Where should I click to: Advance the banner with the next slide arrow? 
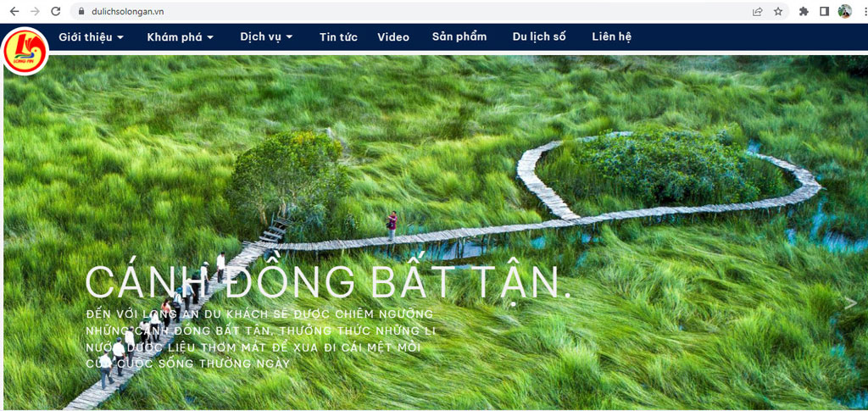tap(851, 303)
